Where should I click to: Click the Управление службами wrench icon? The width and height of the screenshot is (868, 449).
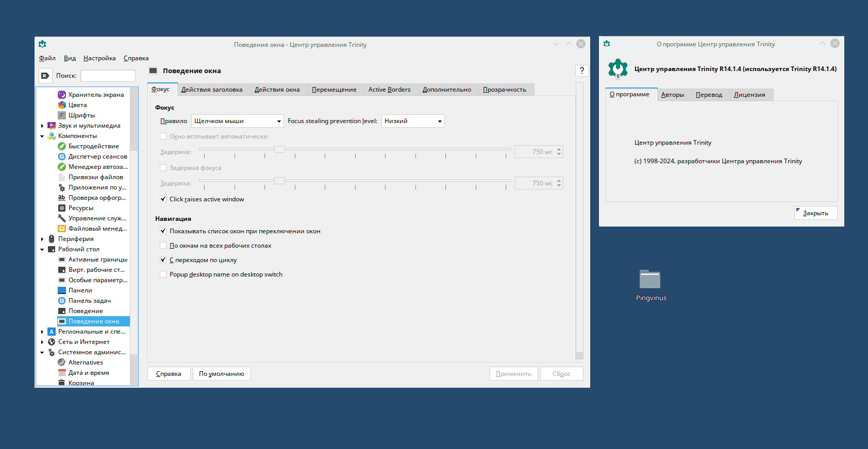point(62,218)
